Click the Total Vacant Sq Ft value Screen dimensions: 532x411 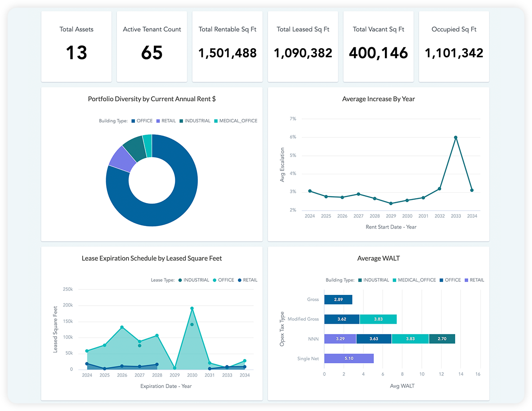378,53
